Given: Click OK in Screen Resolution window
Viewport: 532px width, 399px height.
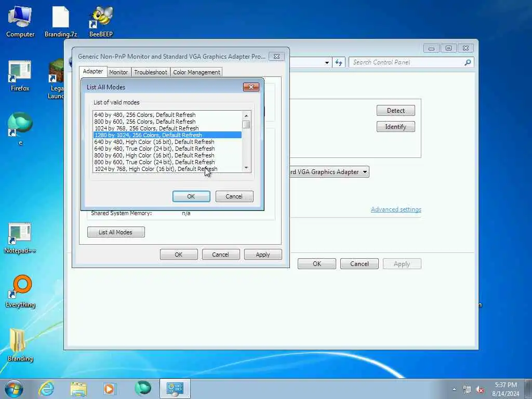Looking at the screenshot, I should click(316, 264).
